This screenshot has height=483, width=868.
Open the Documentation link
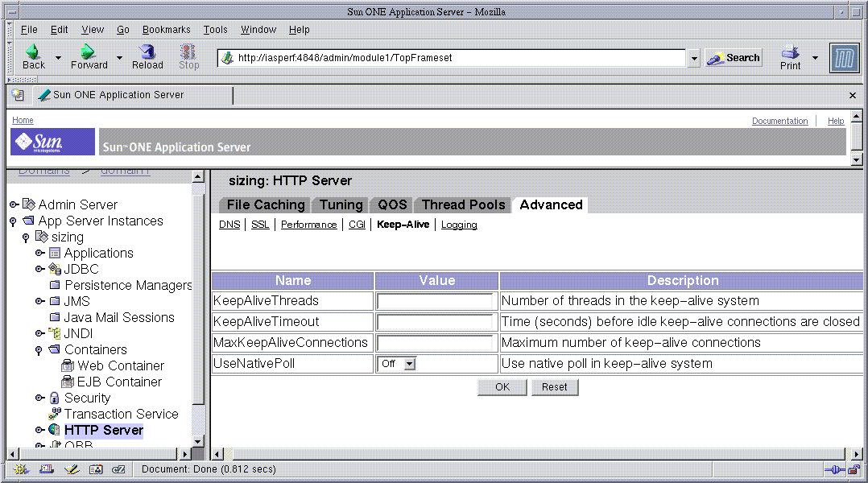click(779, 121)
